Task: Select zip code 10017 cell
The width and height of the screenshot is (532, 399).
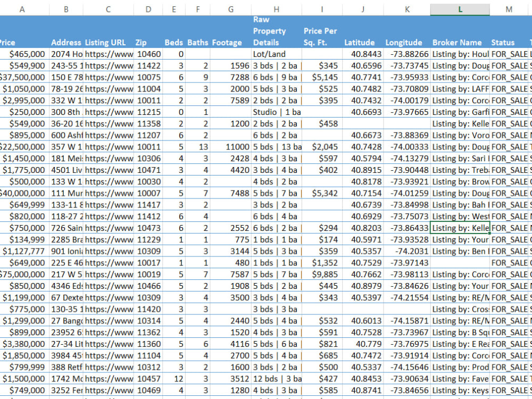Action: tap(148, 263)
